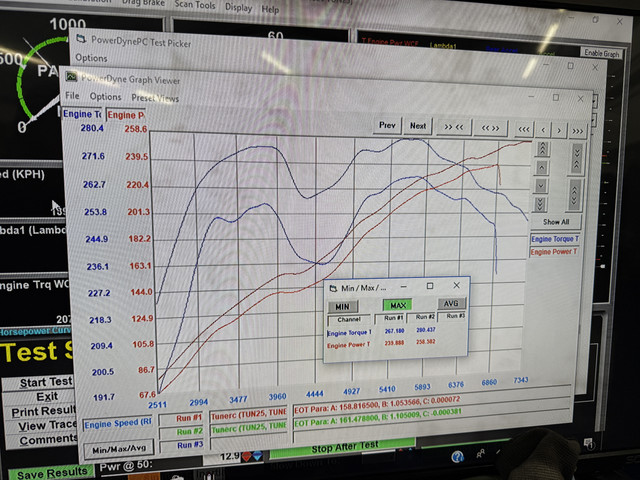Click the triple-down arrow vertical pan button
This screenshot has height=480, width=640.
[x=540, y=204]
